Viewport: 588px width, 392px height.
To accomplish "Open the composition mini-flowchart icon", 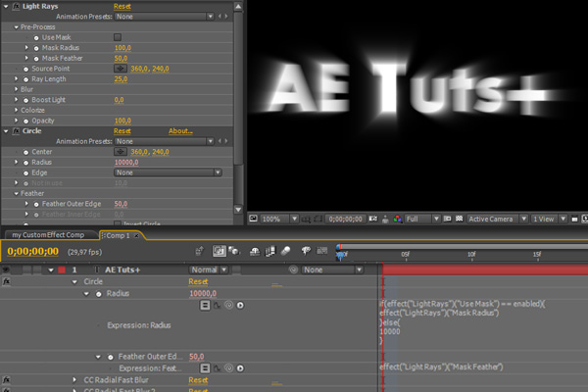I will [x=200, y=251].
